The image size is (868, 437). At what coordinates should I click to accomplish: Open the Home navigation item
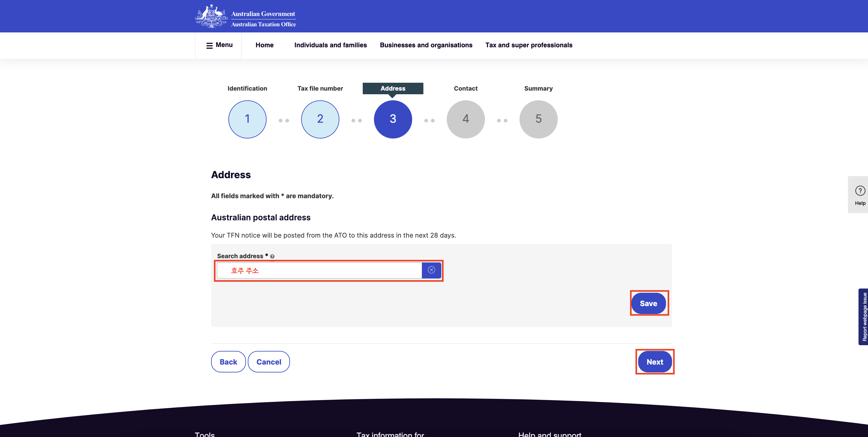pos(264,45)
